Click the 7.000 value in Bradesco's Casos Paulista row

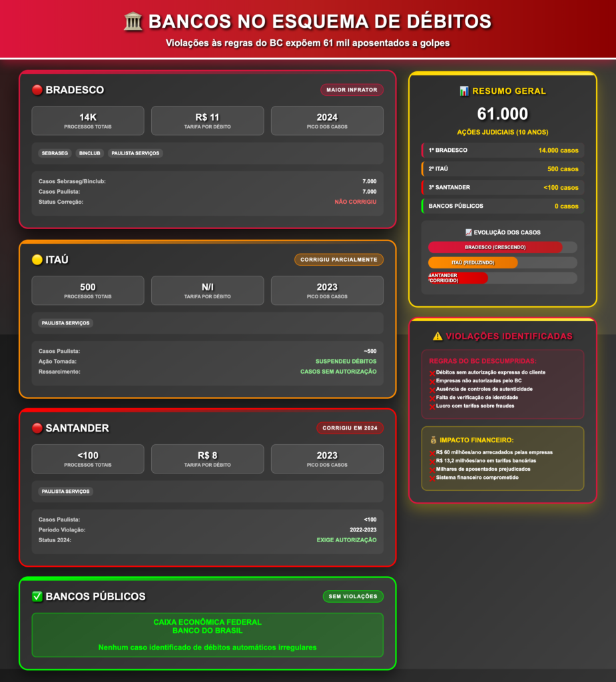point(370,191)
